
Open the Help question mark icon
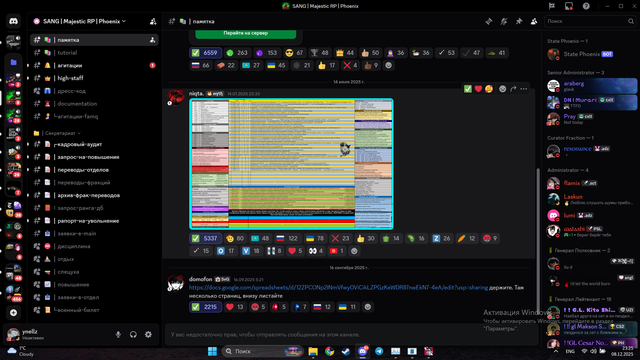(586, 6)
